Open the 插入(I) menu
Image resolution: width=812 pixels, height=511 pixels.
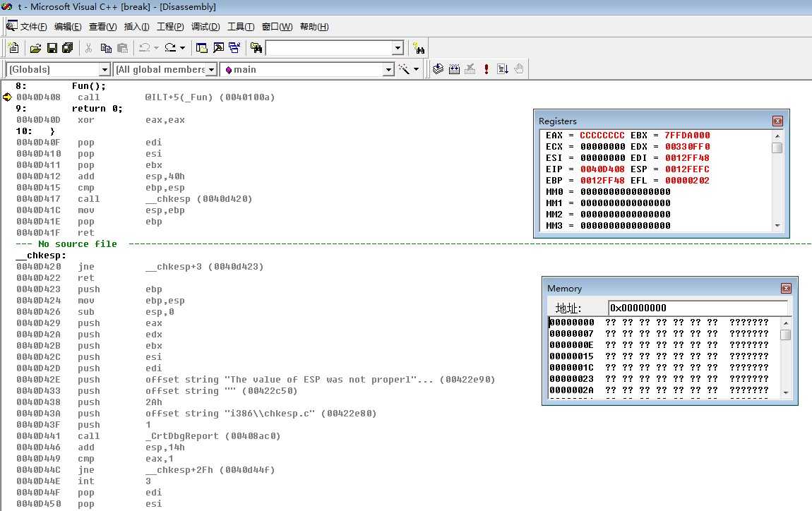137,27
